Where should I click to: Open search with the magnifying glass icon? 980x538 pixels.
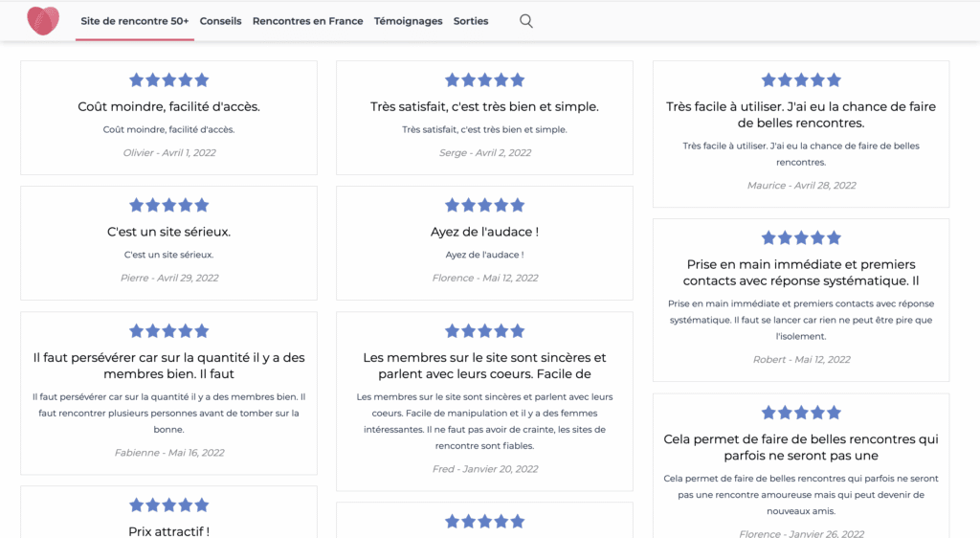[x=526, y=21]
